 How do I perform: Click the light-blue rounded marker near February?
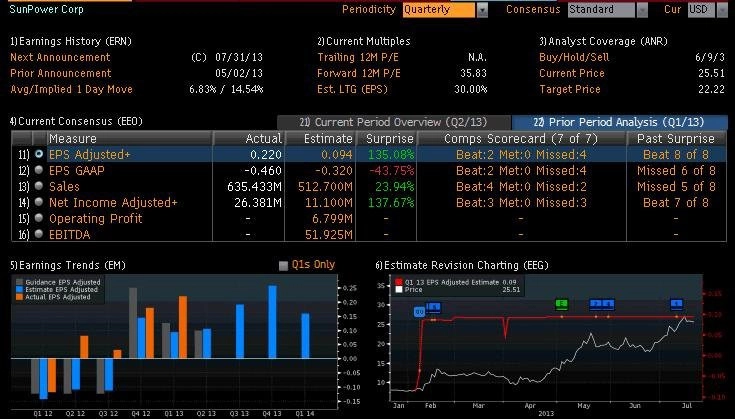420,312
